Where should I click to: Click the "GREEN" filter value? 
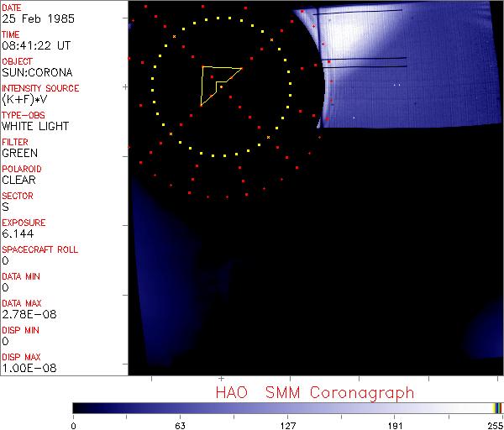pyautogui.click(x=19, y=154)
